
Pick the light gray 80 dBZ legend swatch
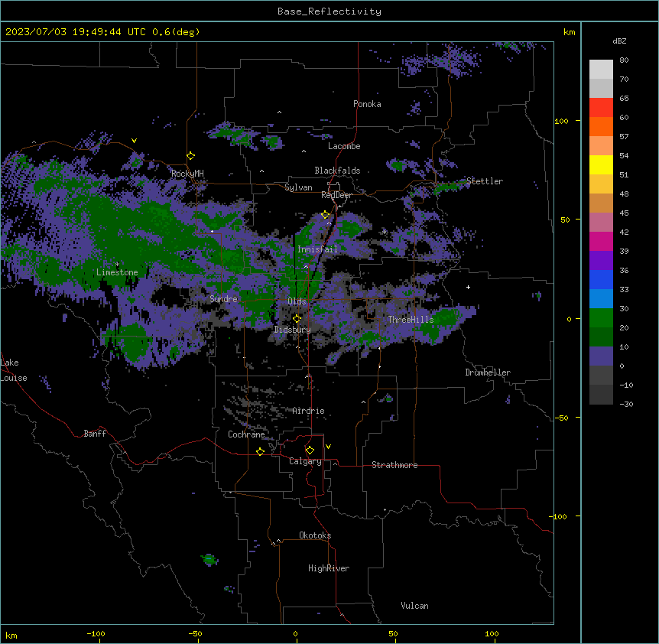[x=601, y=70]
